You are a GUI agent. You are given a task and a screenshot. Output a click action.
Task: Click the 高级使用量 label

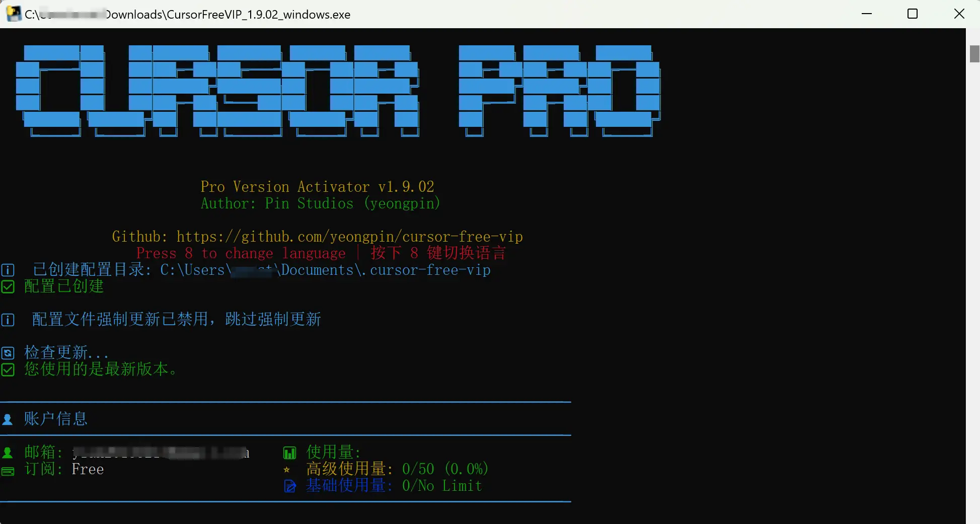tap(349, 469)
